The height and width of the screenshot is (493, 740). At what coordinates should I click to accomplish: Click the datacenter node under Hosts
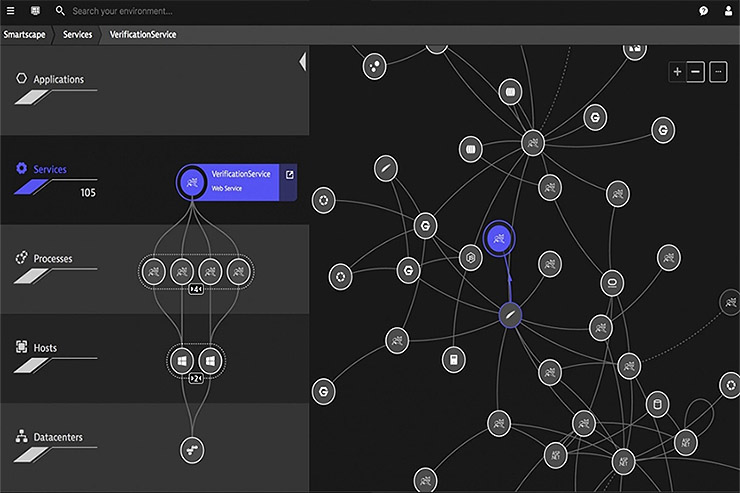(194, 450)
